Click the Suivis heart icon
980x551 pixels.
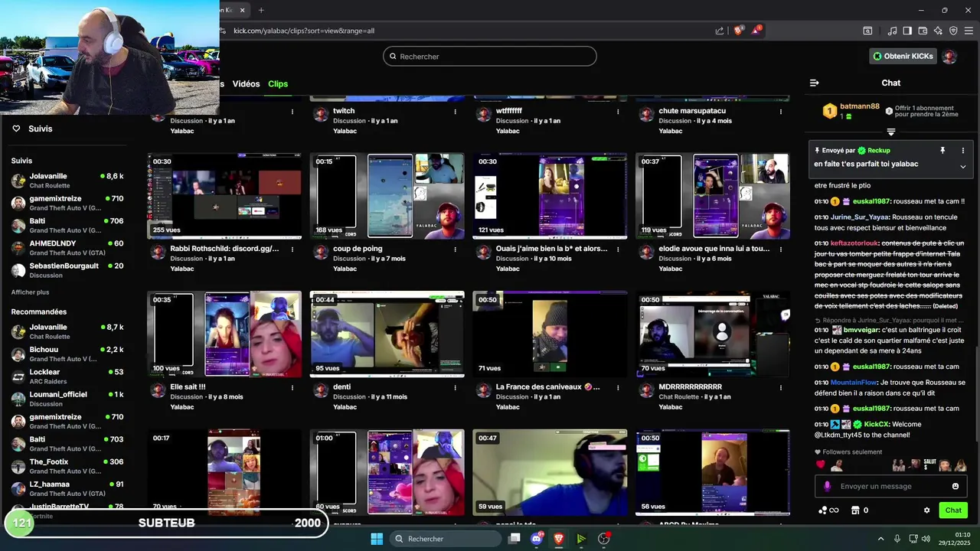click(x=16, y=129)
